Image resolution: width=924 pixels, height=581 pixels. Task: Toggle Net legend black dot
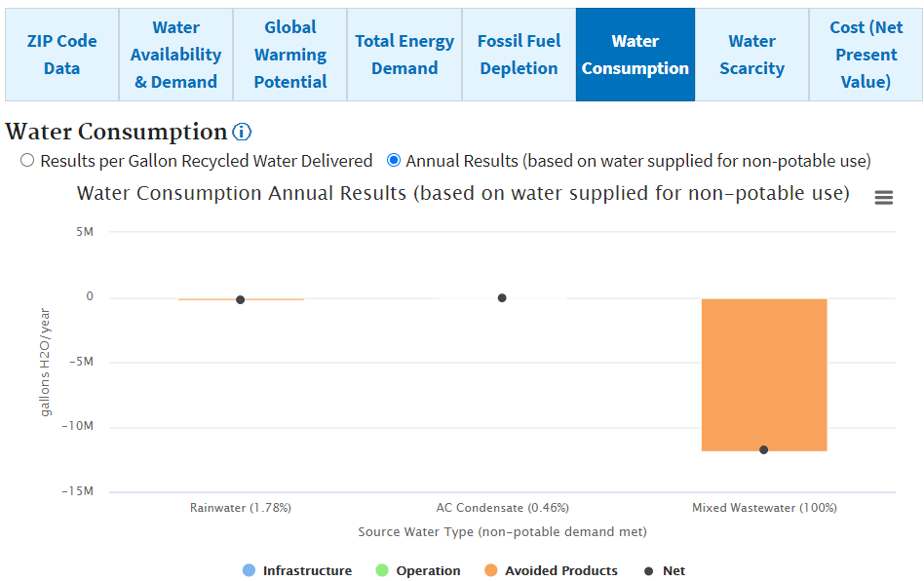[x=649, y=571]
